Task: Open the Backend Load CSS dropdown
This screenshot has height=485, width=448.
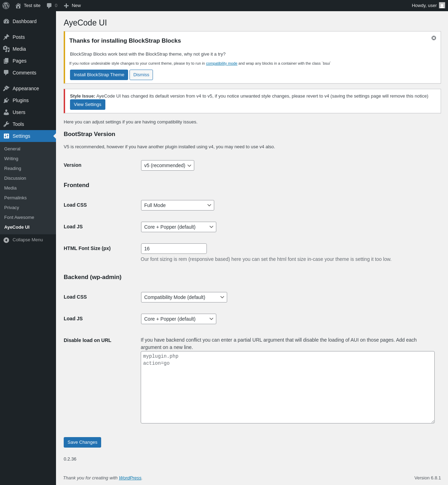Action: [x=184, y=297]
